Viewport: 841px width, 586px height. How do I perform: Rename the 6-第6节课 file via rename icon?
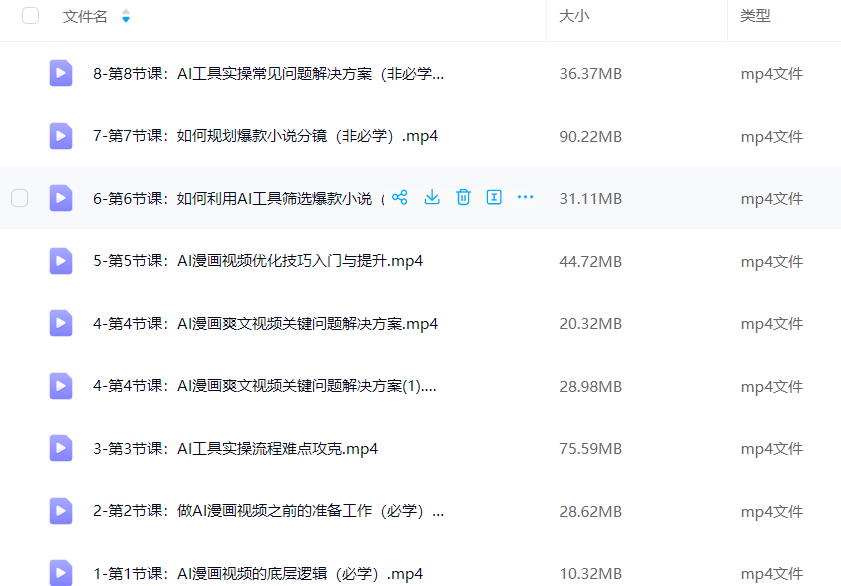point(494,197)
